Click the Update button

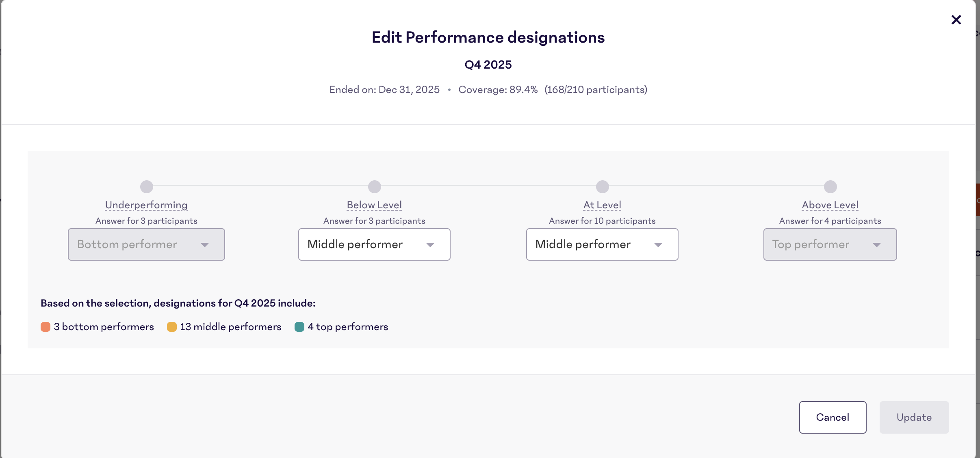[914, 417]
